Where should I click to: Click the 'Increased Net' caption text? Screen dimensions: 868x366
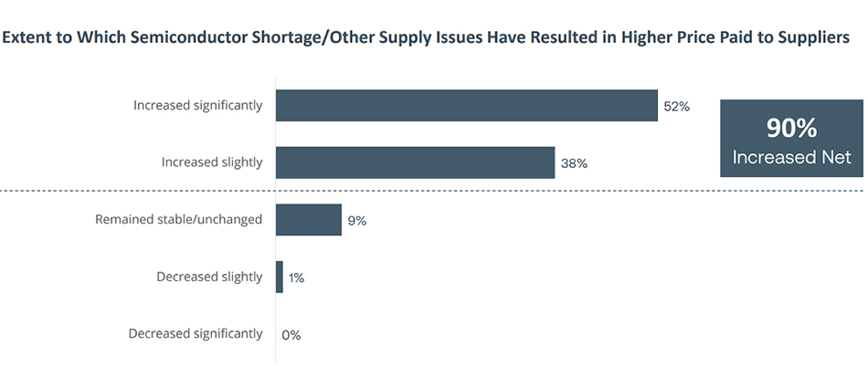791,158
